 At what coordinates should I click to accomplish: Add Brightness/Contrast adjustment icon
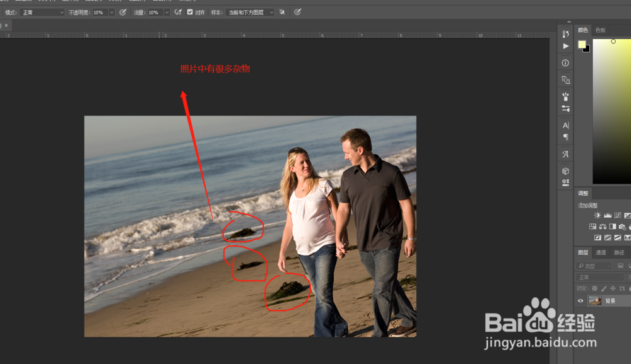[597, 216]
